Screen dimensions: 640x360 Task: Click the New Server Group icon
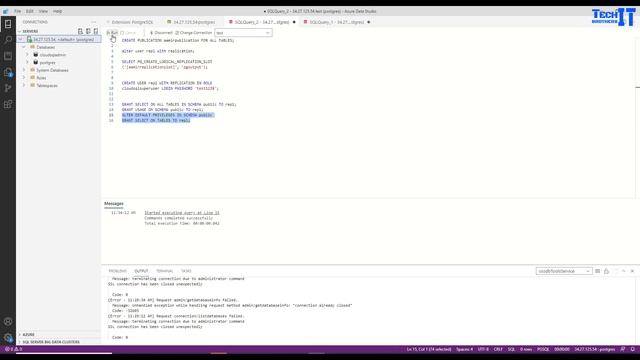coord(88,31)
